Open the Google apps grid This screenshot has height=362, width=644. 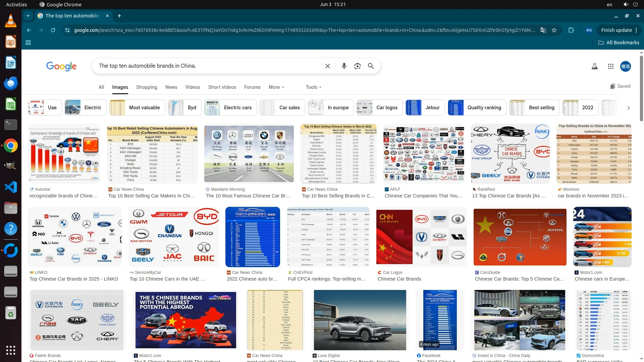point(610,66)
